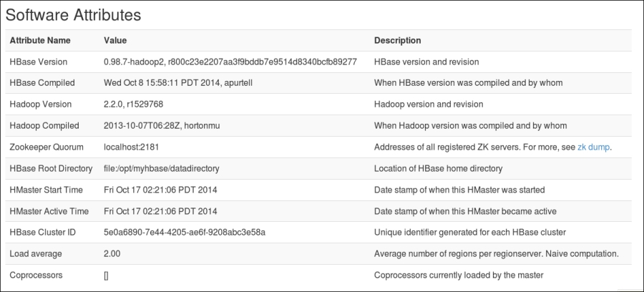Select the Load average description text
The image size is (644, 292).
496,254
